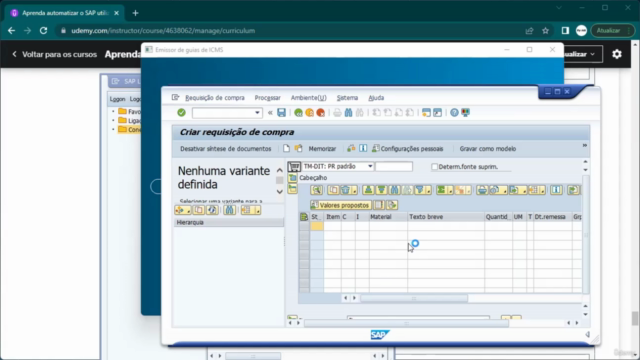Click the item table horizontal scrollbar thumb
Image resolution: width=640 pixels, height=360 pixels.
pos(414,298)
